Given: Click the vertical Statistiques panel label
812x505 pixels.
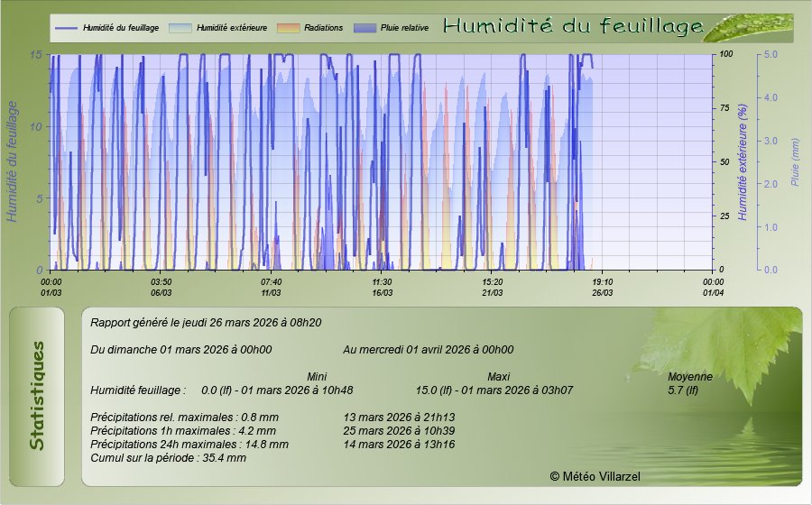Looking at the screenshot, I should point(36,396).
